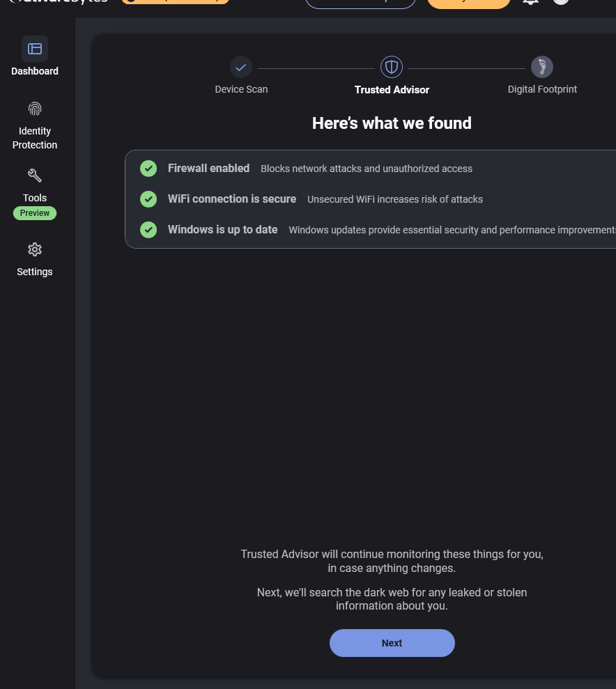616x689 pixels.
Task: Click the Identity Protection label
Action: pyautogui.click(x=35, y=138)
